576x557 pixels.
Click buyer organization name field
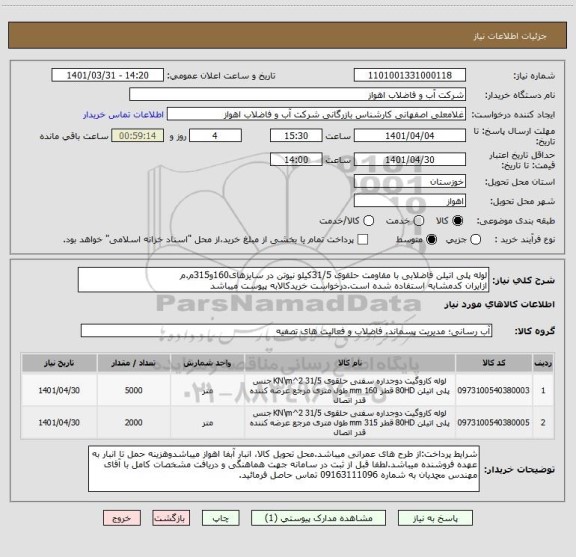pos(298,95)
